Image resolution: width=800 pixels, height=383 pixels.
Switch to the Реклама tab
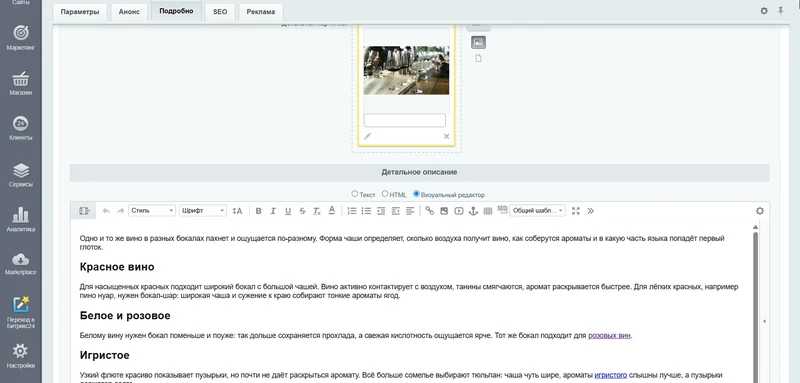tap(261, 12)
